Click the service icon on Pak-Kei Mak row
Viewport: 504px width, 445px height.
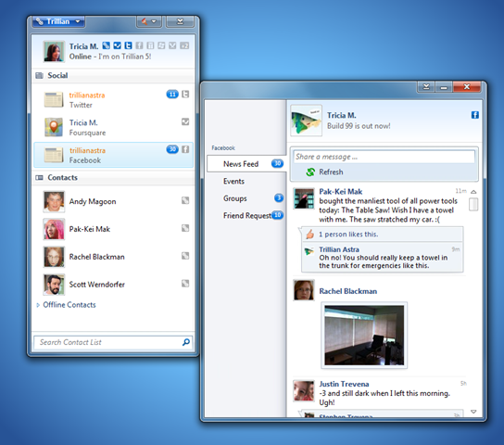coord(185,228)
